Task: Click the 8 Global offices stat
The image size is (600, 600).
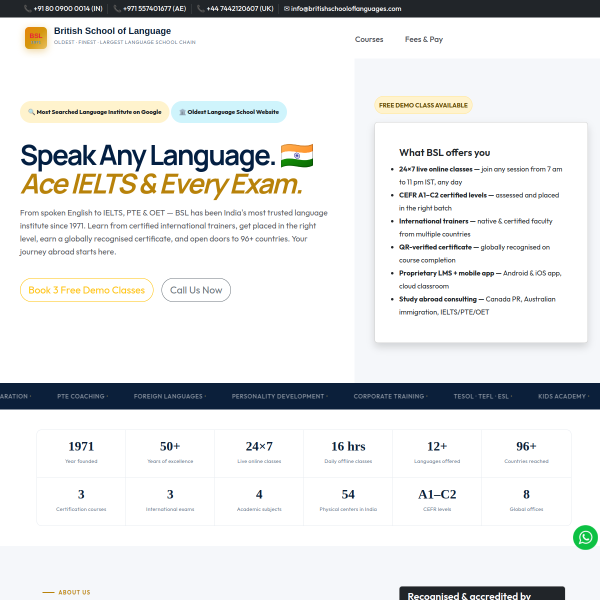Action: [527, 501]
